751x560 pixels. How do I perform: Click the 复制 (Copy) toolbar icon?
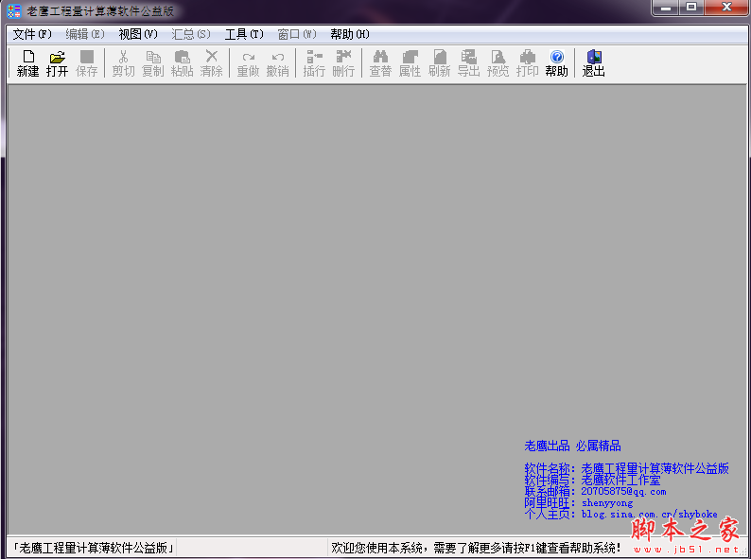tap(153, 63)
